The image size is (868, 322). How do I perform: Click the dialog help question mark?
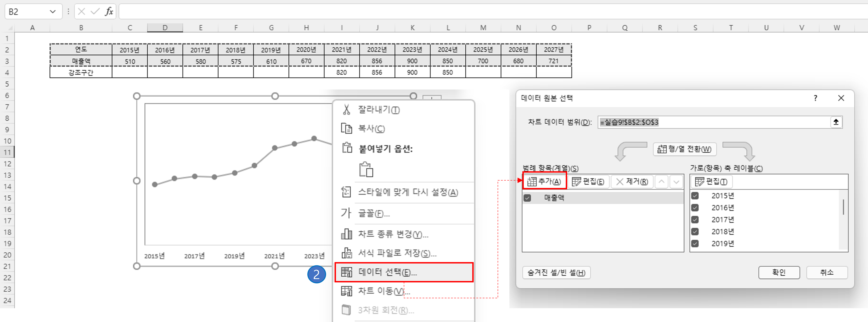(x=816, y=98)
